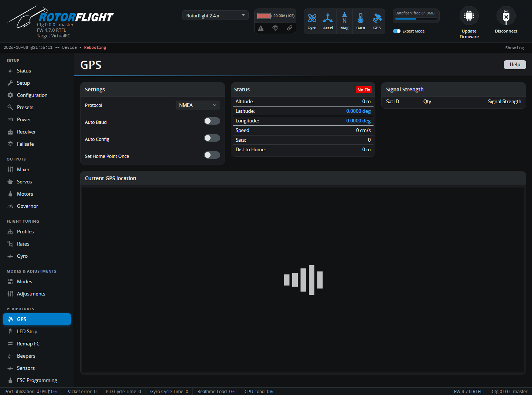Open the Servos tab
This screenshot has width=532, height=395.
click(37, 182)
